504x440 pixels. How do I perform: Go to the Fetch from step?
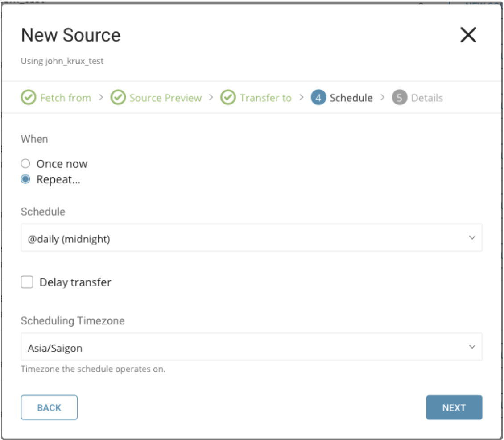click(x=65, y=98)
